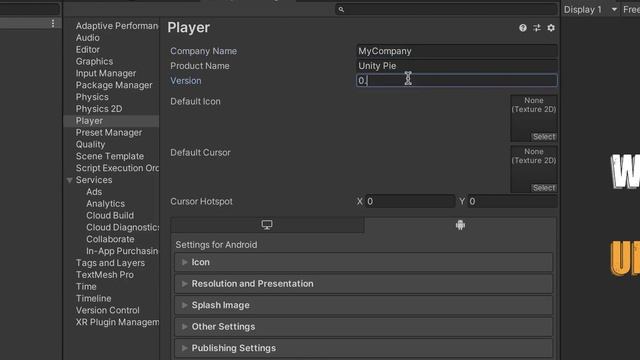This screenshot has height=360, width=640.
Task: Select Adaptive Performance settings category
Action: coord(117,26)
